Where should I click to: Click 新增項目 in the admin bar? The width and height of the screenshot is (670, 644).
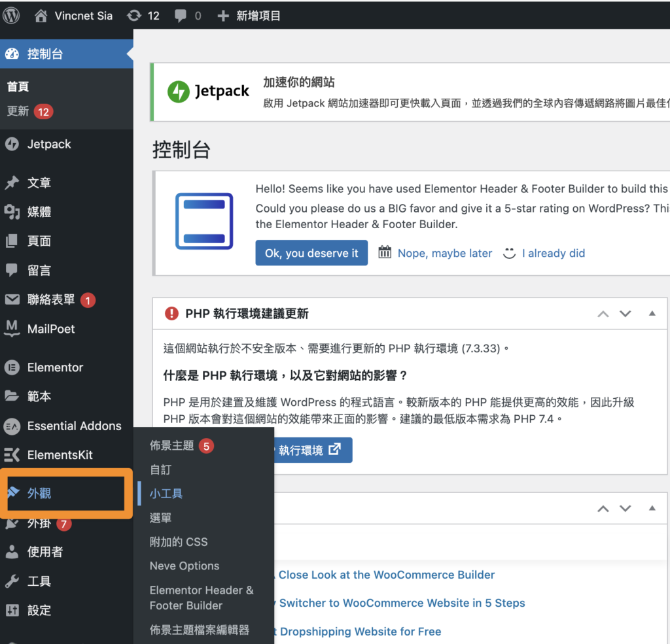tap(258, 16)
